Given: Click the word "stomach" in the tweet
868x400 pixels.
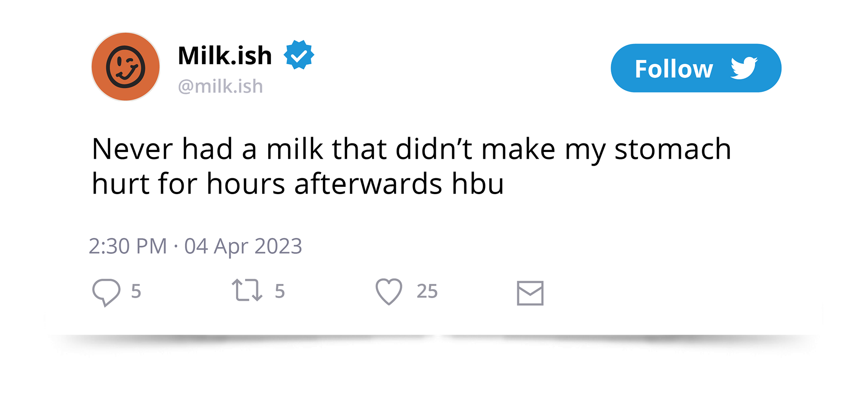Looking at the screenshot, I should (x=673, y=149).
